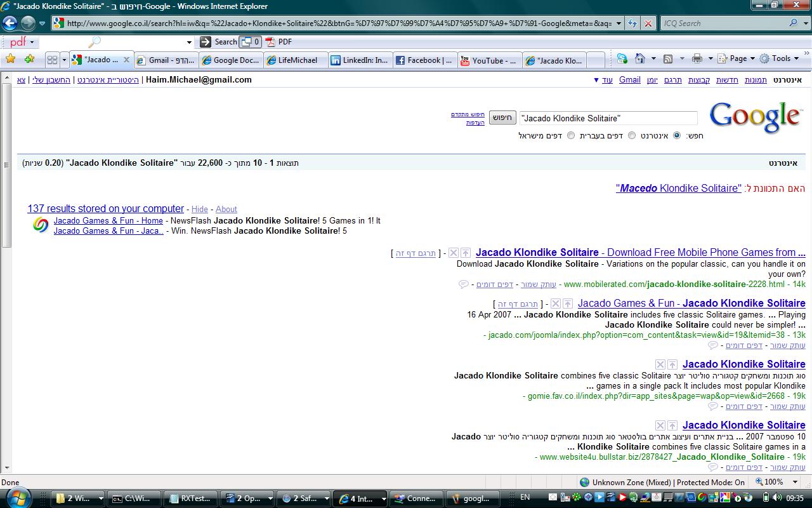The height and width of the screenshot is (508, 812).
Task: Open the 100% zoom level dropdown
Action: click(x=794, y=482)
